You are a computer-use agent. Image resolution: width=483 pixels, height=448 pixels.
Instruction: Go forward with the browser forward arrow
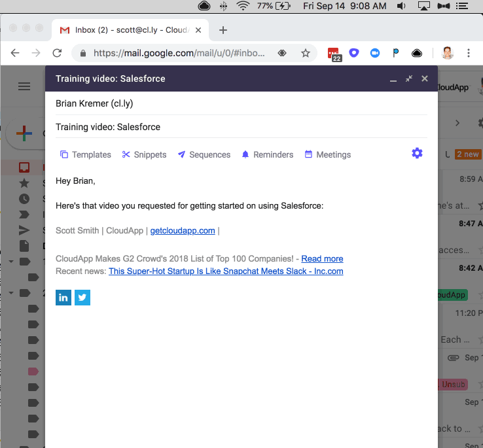click(x=36, y=53)
